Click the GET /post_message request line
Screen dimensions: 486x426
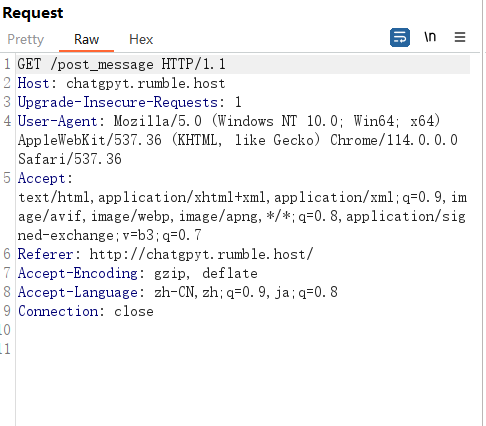pos(121,64)
